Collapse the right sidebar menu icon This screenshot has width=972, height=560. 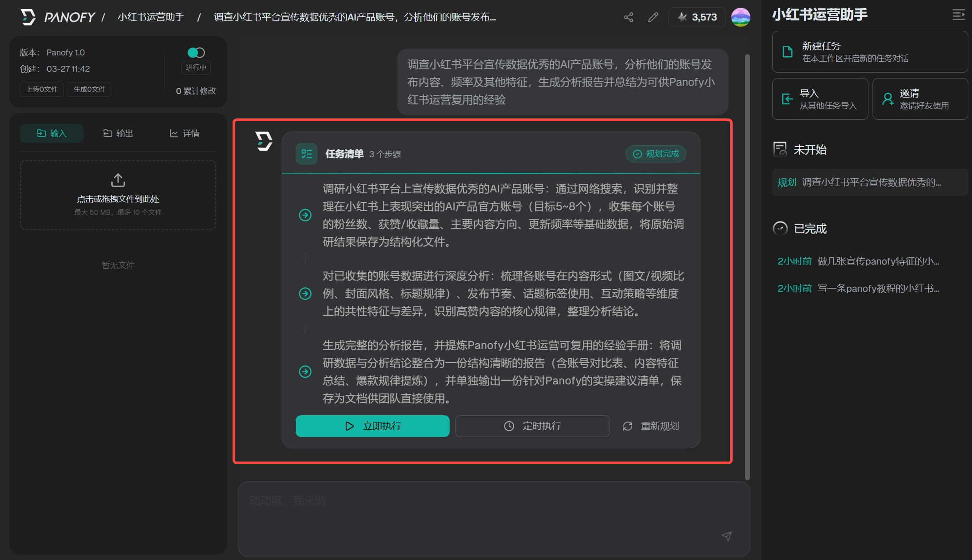958,15
